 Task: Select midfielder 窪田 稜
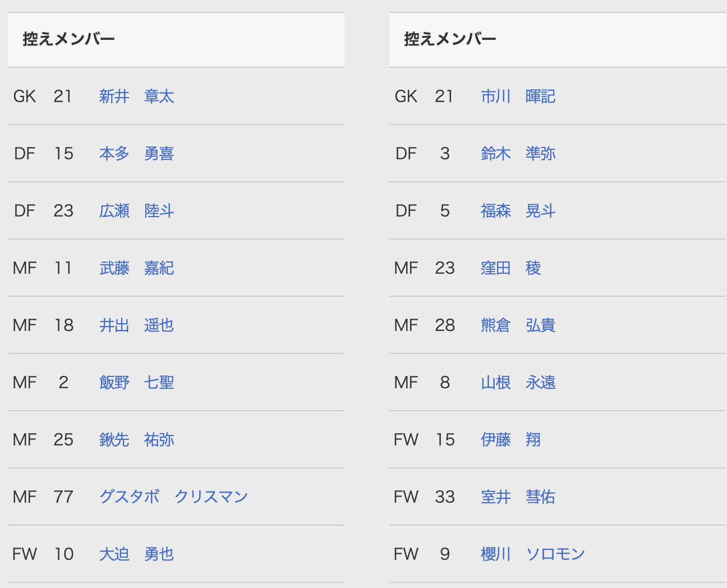(510, 268)
